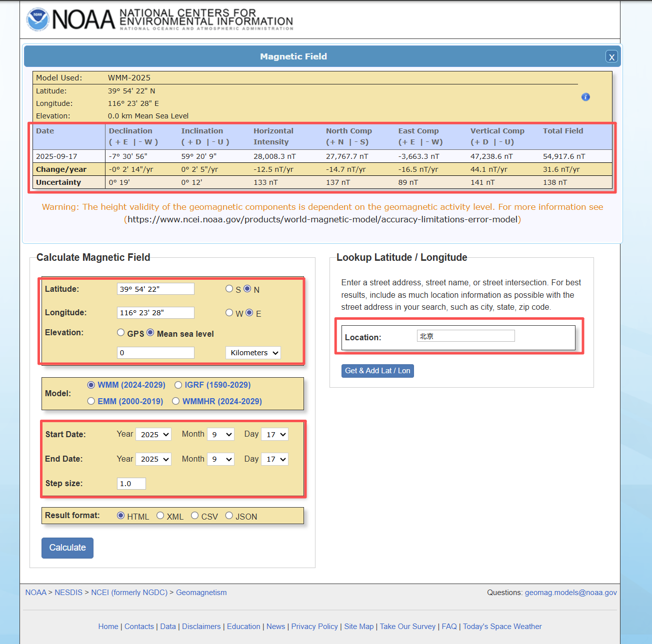Open the Geomagnetism breadcrumb link

[x=201, y=593]
